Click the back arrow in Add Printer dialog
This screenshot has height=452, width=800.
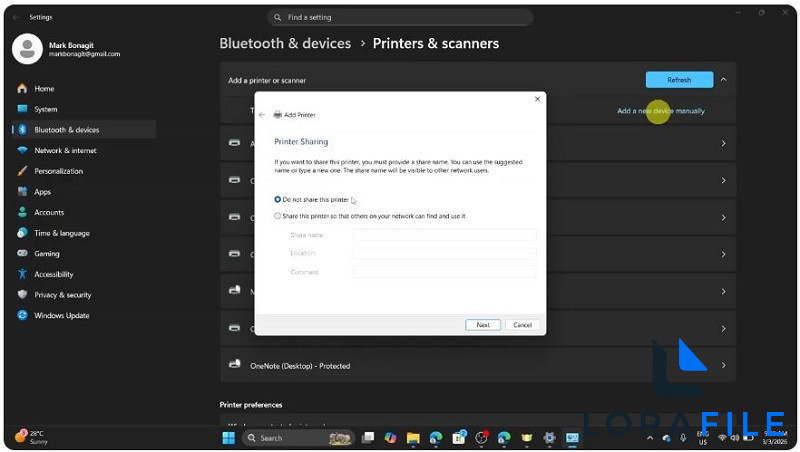[x=262, y=115]
